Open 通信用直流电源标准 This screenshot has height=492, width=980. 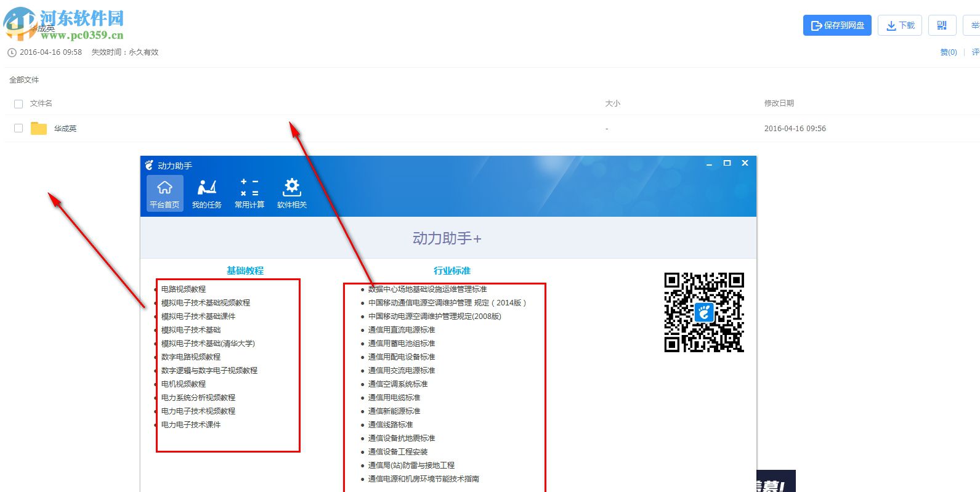[x=402, y=330]
